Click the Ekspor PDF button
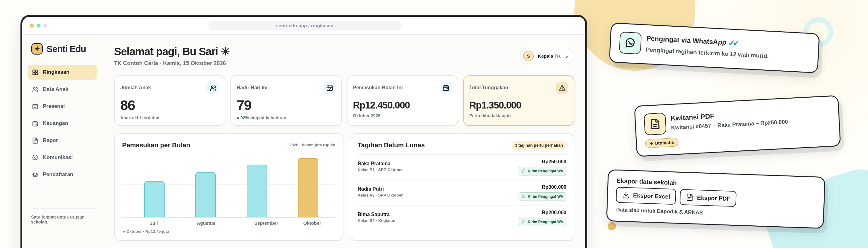The image size is (868, 248). [708, 198]
